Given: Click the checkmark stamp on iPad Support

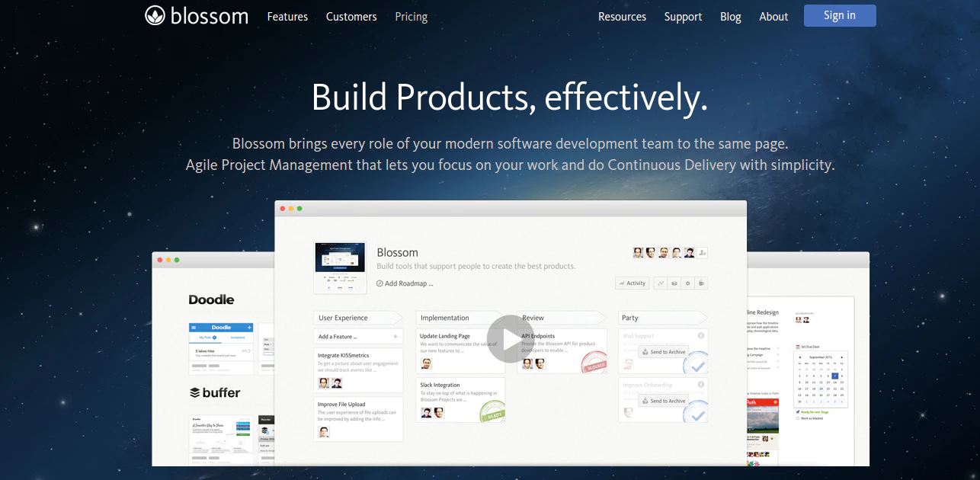Looking at the screenshot, I should click(695, 363).
